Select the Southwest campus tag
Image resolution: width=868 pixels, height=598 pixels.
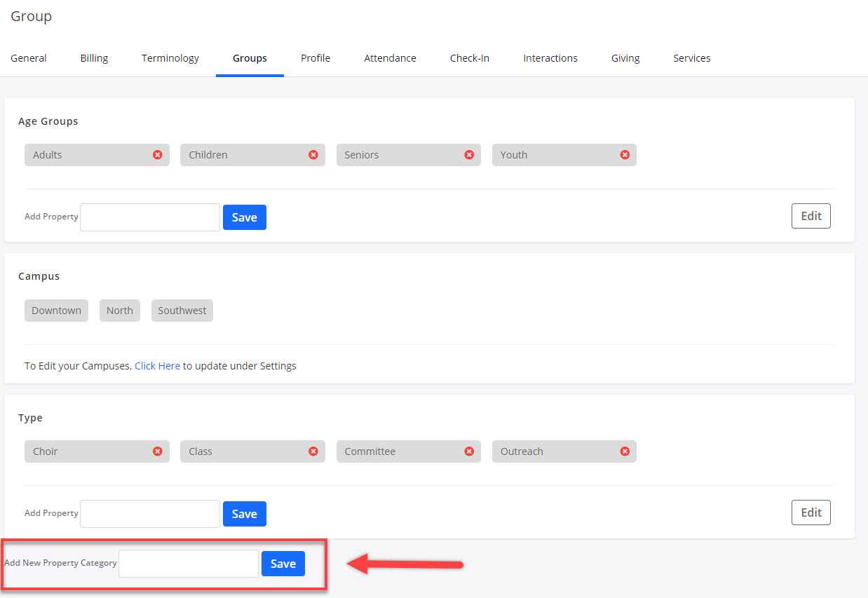coord(182,311)
